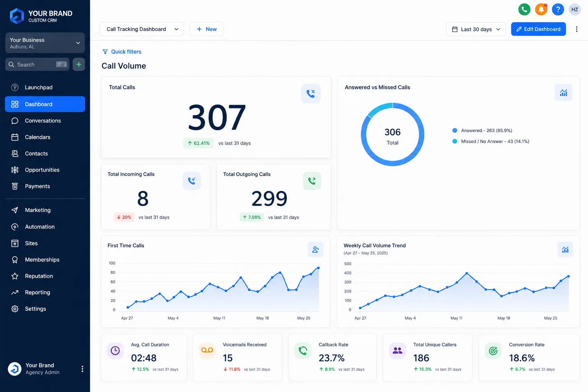Screen dimensions: 588x392
Task: Open Quick filters
Action: click(122, 52)
